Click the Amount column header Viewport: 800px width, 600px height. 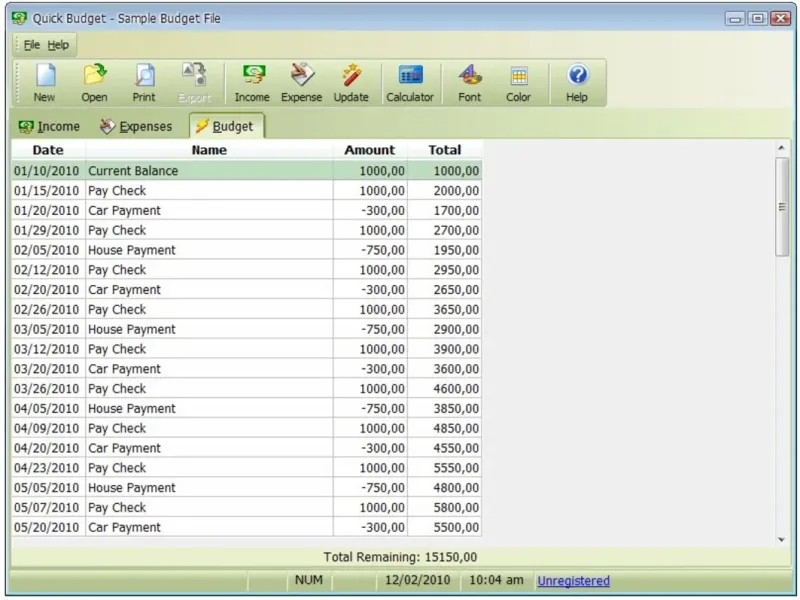point(370,150)
